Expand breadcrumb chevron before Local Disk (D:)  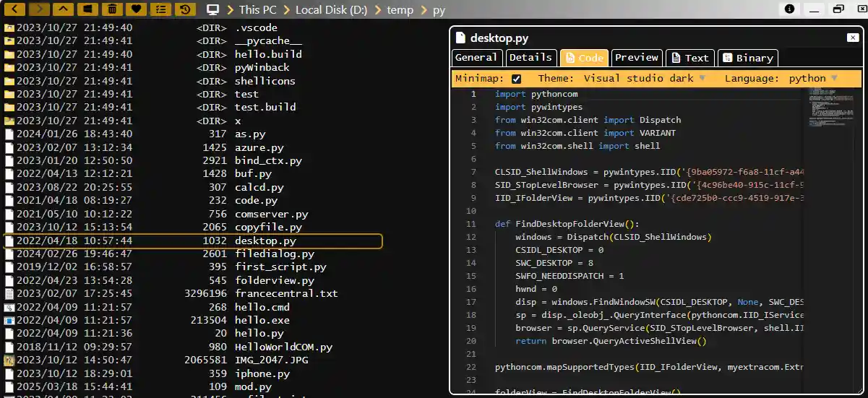pos(287,9)
